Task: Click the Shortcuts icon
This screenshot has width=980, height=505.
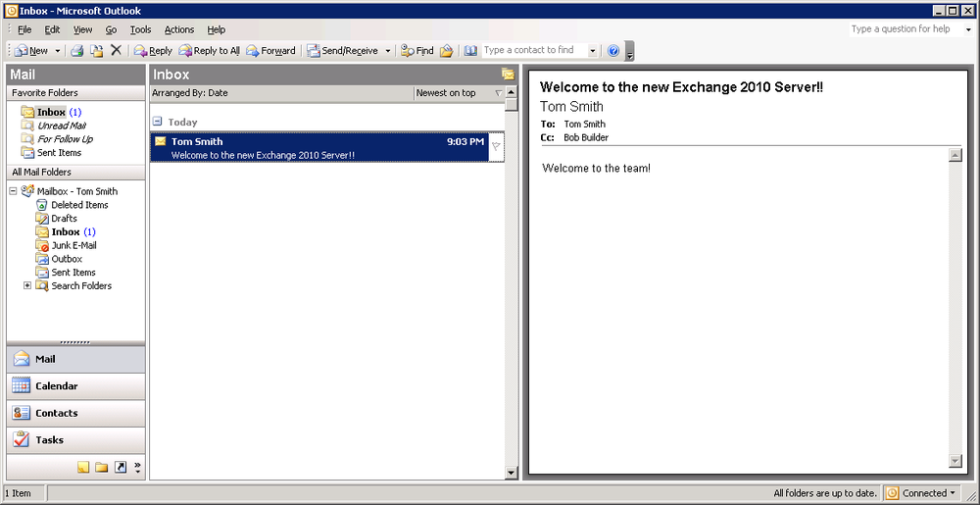Action: click(x=120, y=467)
